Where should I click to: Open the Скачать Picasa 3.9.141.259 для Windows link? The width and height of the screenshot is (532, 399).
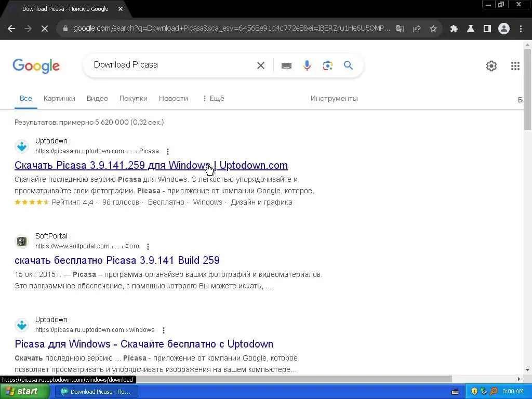[151, 165]
